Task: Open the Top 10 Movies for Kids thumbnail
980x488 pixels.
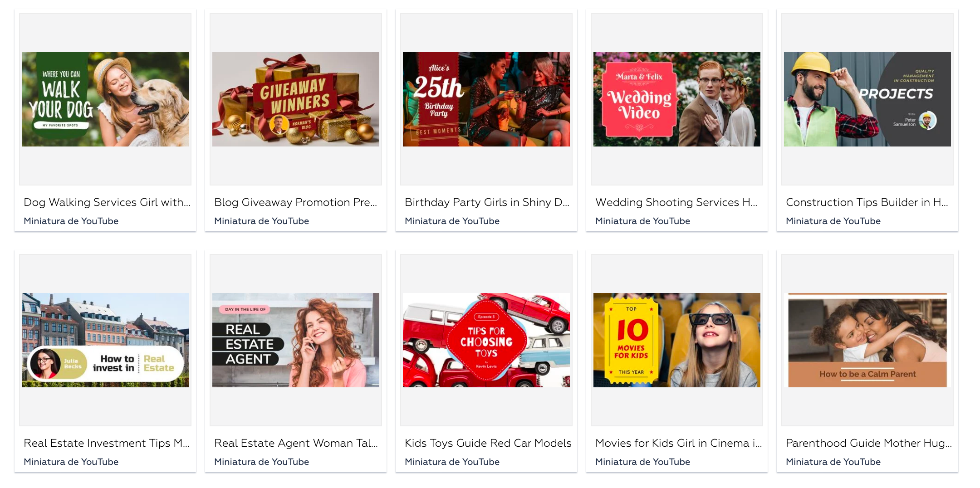Action: 677,340
